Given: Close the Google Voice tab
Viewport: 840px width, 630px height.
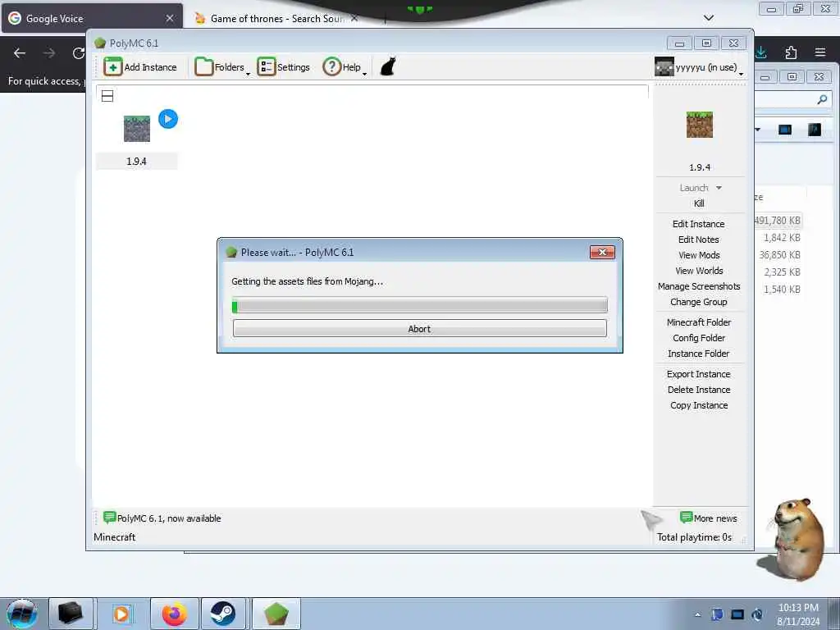Looking at the screenshot, I should tap(169, 18).
